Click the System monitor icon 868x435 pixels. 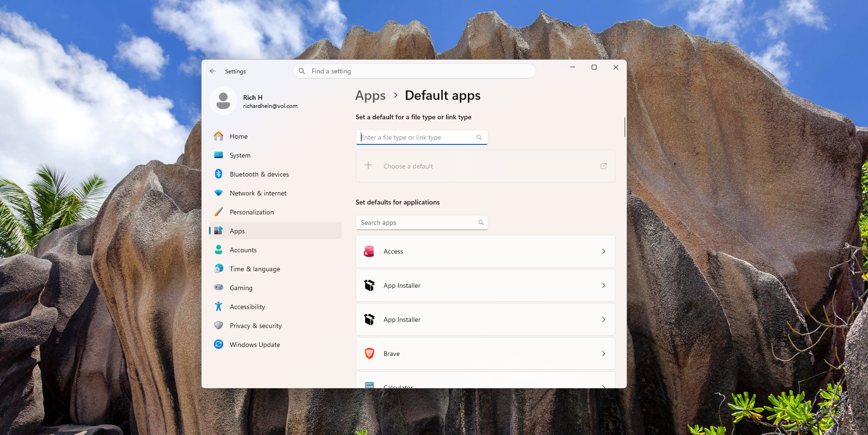tap(219, 155)
